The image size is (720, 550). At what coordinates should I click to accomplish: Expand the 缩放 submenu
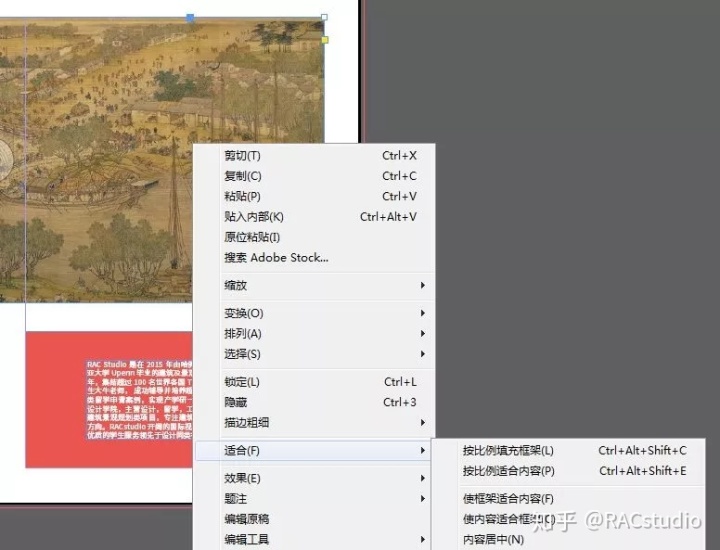click(x=315, y=285)
